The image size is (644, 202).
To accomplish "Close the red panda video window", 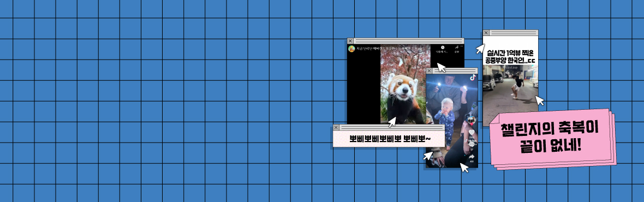I will point(350,41).
